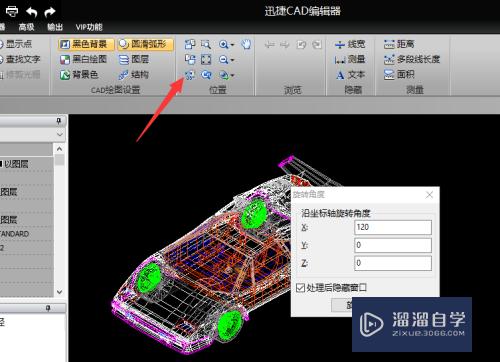Click the greyed back arrow in 浏览 group
Viewport: 500px width, 362px height.
269,44
